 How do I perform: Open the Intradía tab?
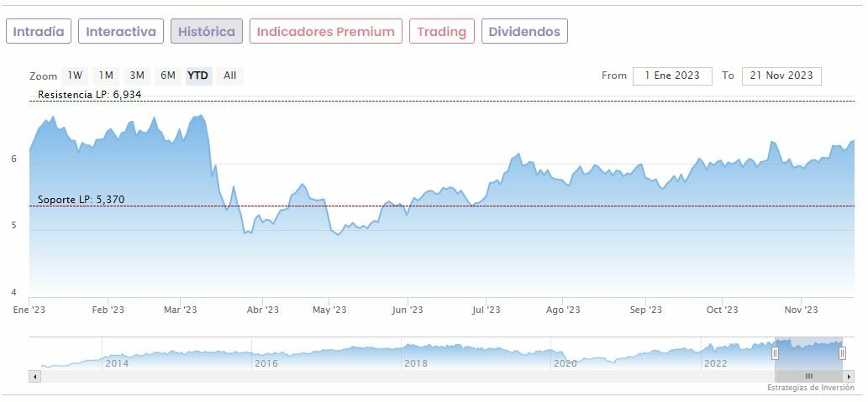[39, 32]
